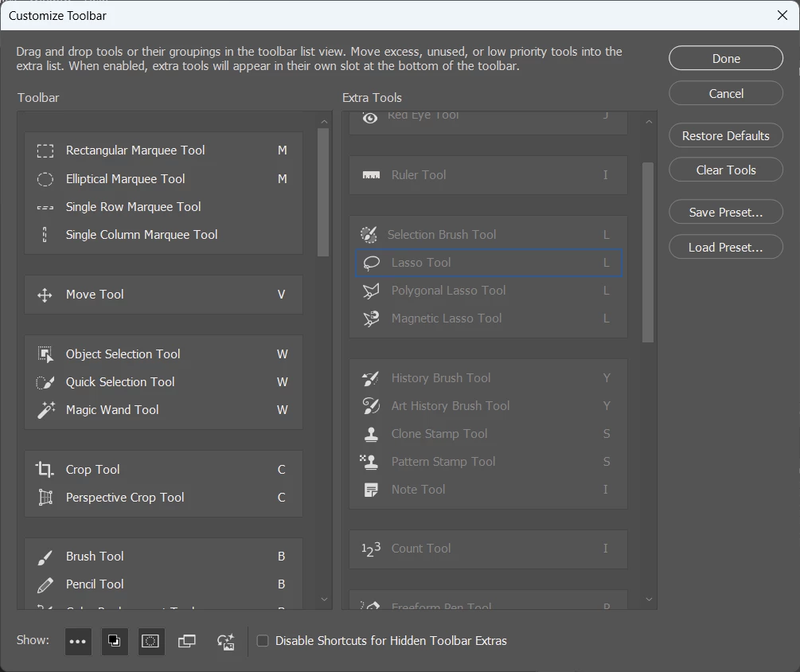Choose the Pencil Tool icon

click(45, 584)
